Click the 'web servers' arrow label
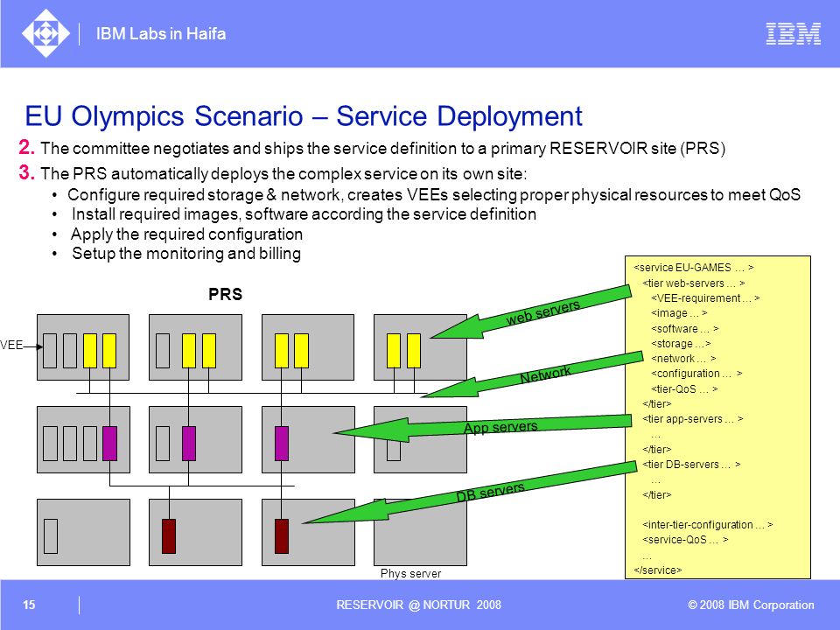This screenshot has width=840, height=630. (x=542, y=312)
